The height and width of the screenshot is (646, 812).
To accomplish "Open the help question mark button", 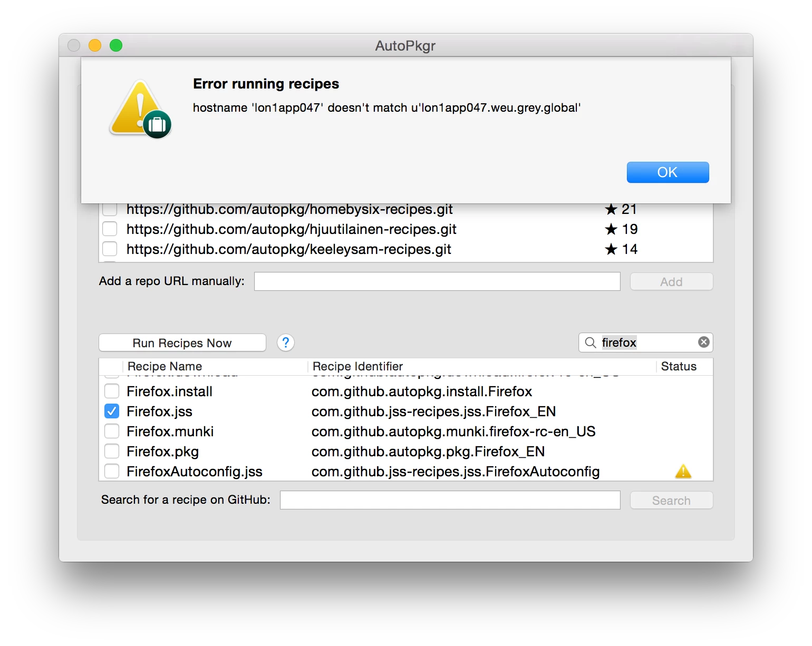I will [285, 342].
